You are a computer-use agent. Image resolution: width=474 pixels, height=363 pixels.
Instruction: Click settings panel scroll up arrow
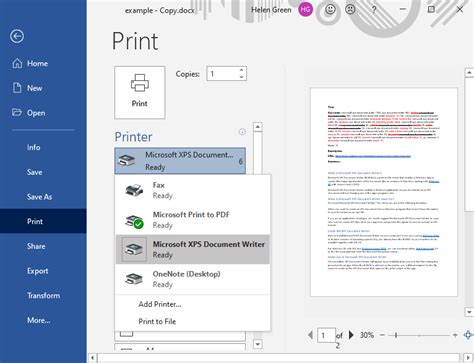pyautogui.click(x=258, y=127)
